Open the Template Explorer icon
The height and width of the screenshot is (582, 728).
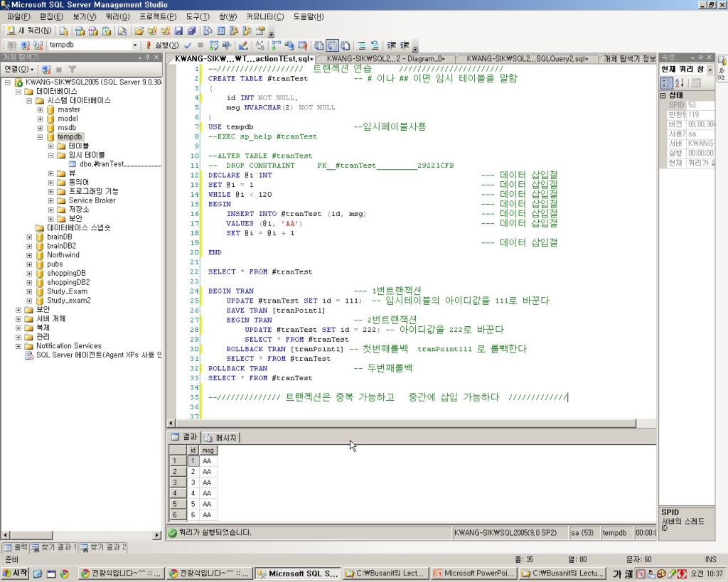click(247, 31)
